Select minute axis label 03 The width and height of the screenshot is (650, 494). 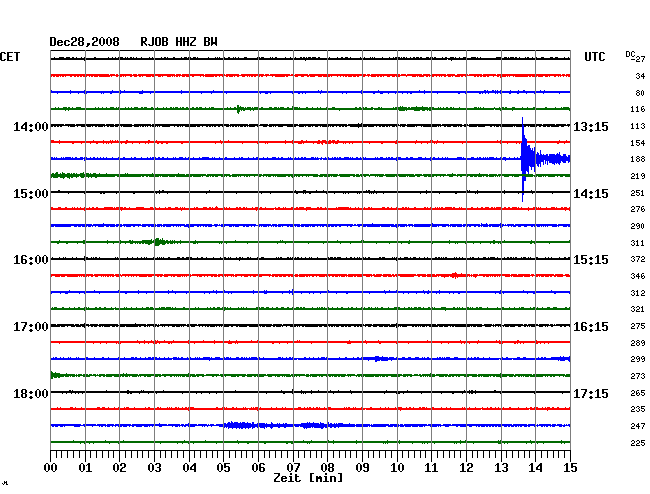tap(154, 467)
